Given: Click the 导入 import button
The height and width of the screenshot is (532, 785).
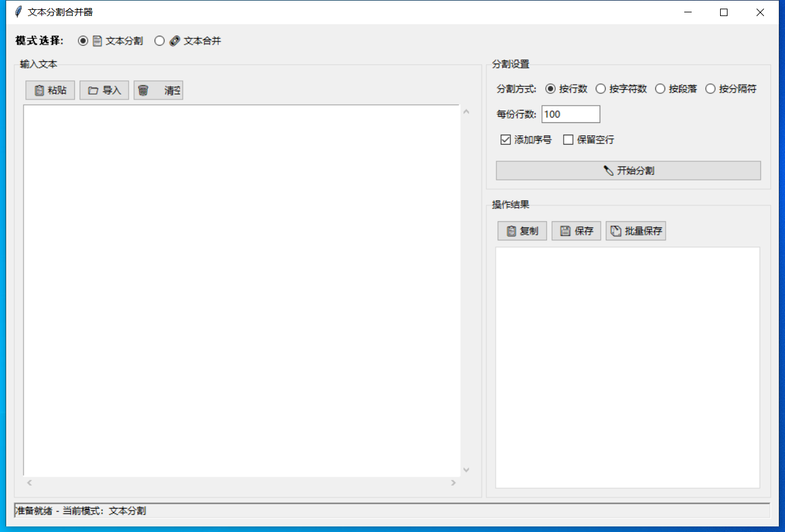Looking at the screenshot, I should 104,90.
